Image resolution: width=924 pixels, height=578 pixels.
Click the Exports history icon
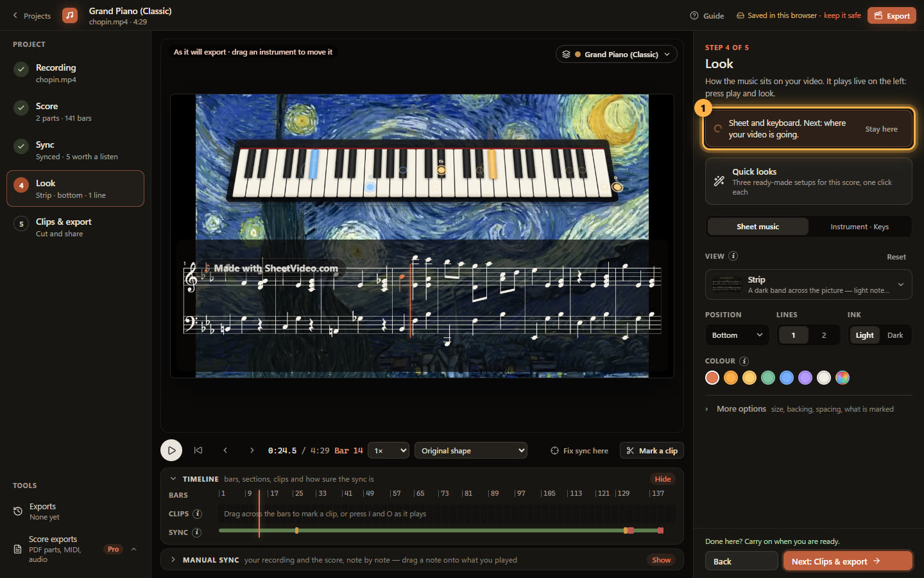pyautogui.click(x=18, y=511)
